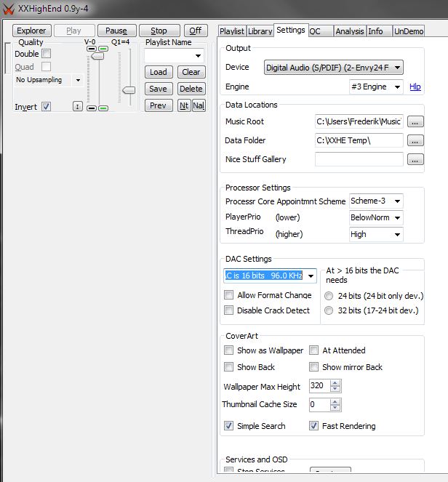The image size is (448, 482).
Task: Open the ThreadPrio High dropdown
Action: coord(397,234)
